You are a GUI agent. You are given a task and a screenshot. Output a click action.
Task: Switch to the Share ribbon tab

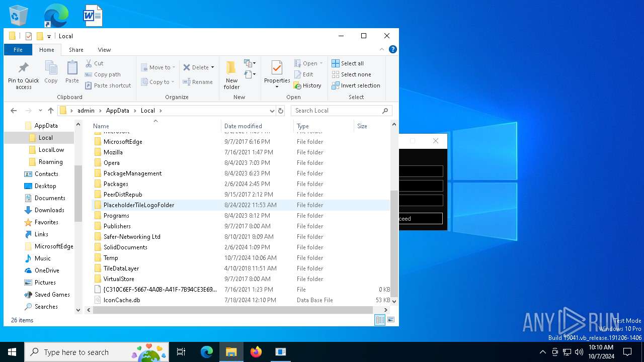click(x=76, y=50)
